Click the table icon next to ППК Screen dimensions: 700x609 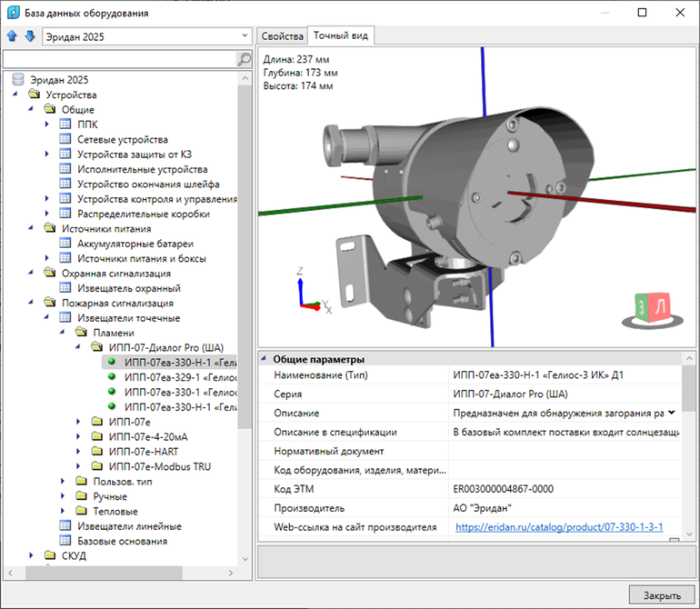(x=65, y=125)
